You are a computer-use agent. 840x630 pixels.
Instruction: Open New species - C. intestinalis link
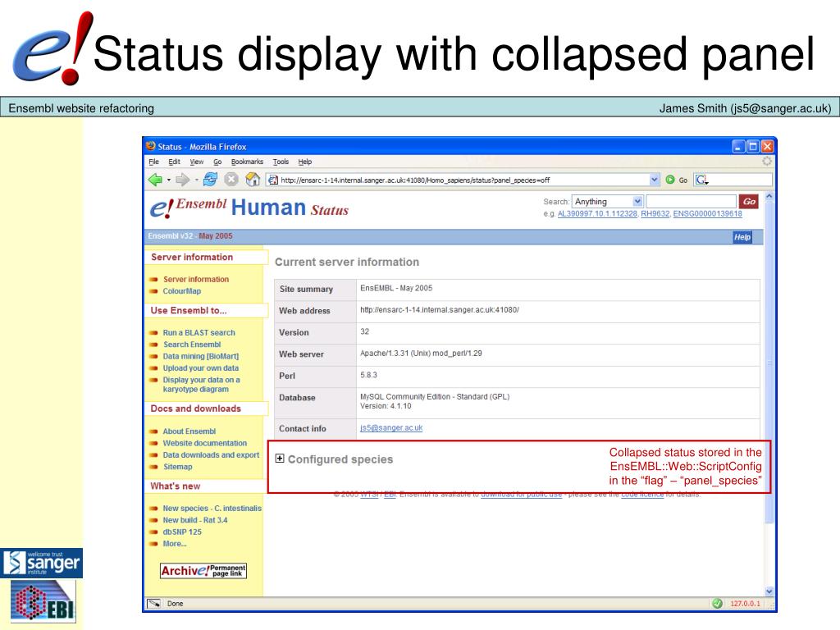(212, 509)
